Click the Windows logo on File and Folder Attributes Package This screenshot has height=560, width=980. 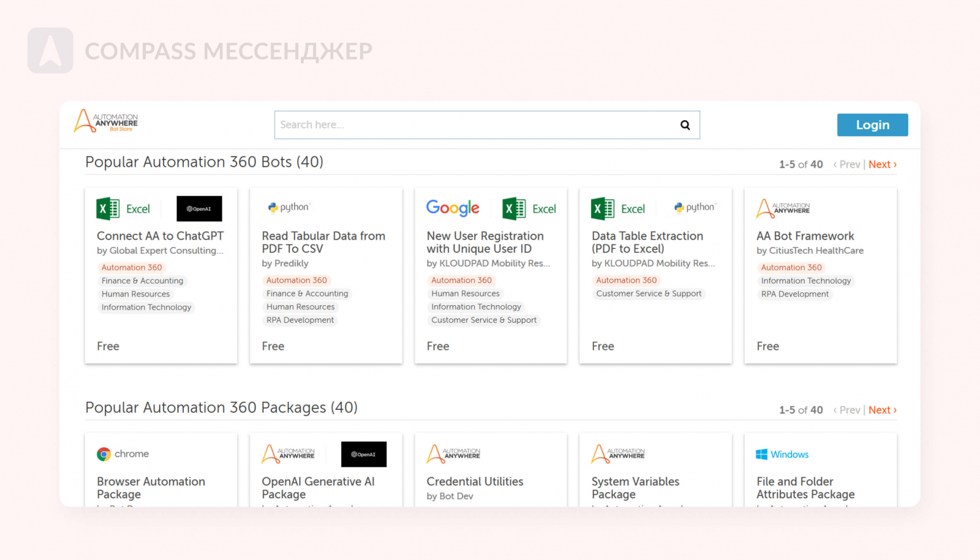[x=782, y=454]
